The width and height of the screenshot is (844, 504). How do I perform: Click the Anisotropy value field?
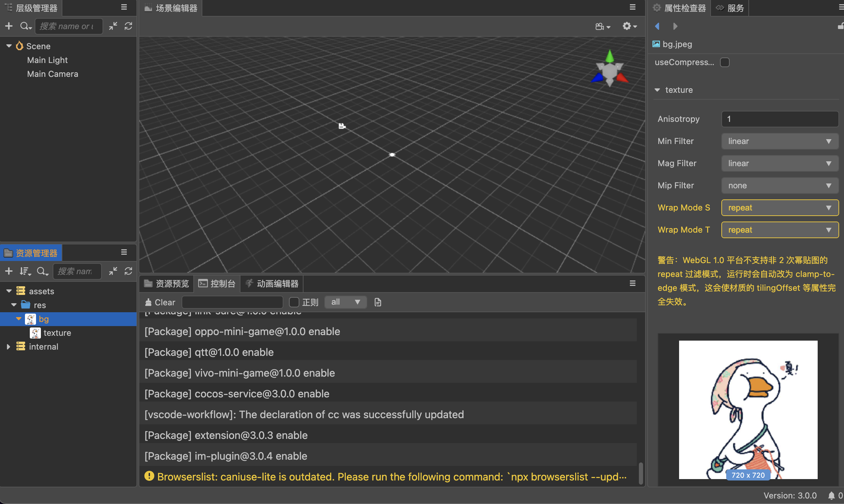coord(780,119)
